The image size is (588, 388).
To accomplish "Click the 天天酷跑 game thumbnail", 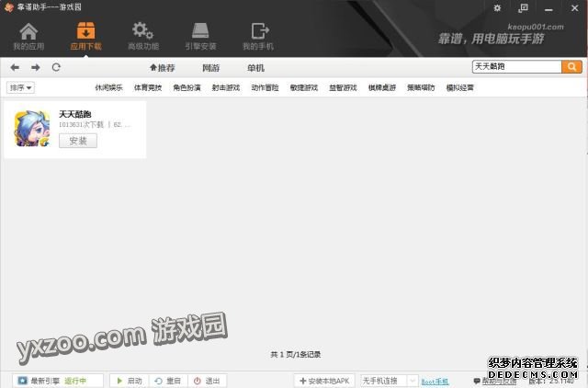I will coord(32,129).
